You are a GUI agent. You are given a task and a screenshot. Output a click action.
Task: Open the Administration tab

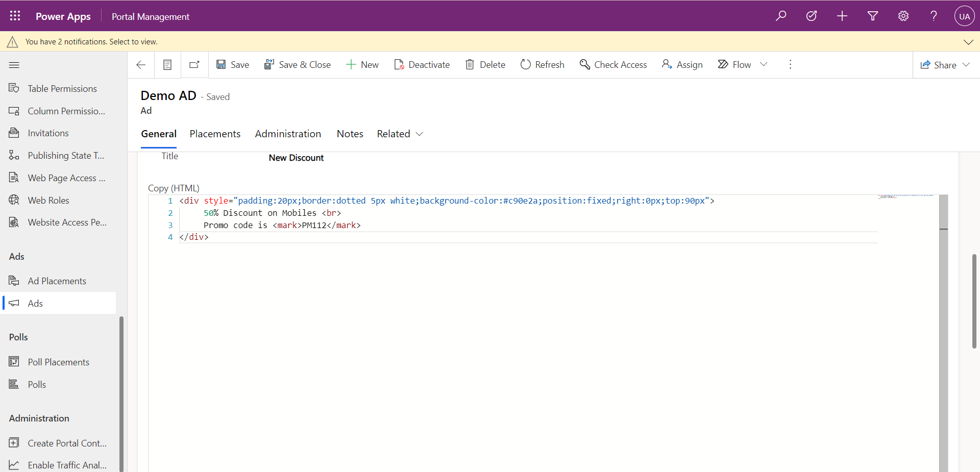[288, 134]
